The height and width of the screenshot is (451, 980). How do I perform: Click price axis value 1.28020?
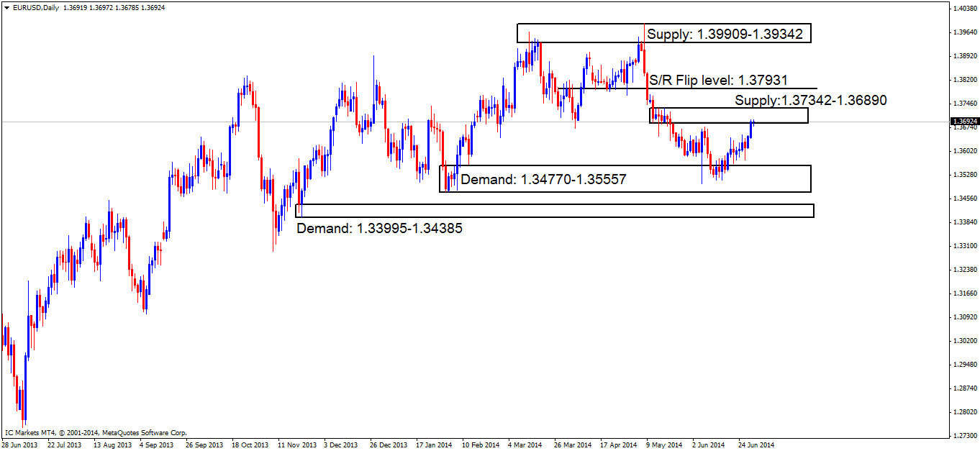[x=964, y=411]
